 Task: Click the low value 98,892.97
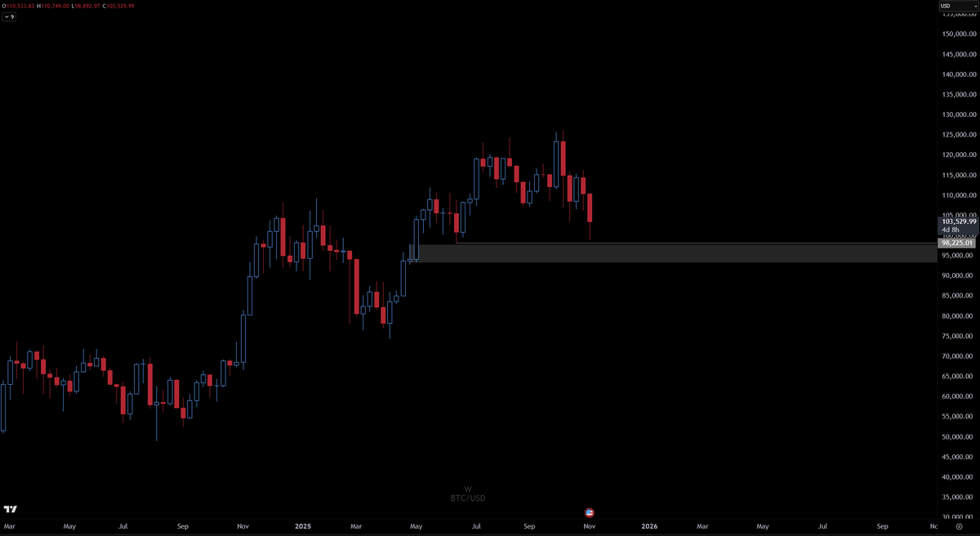(x=87, y=6)
